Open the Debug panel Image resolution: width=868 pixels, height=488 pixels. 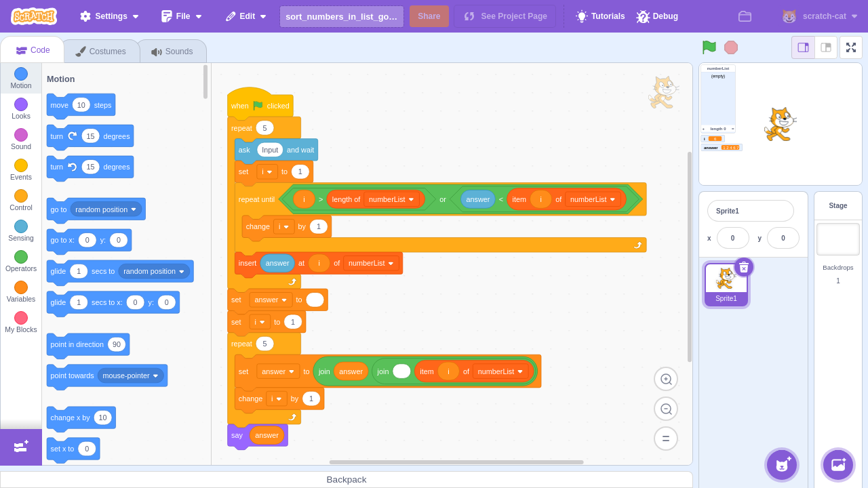(x=657, y=16)
